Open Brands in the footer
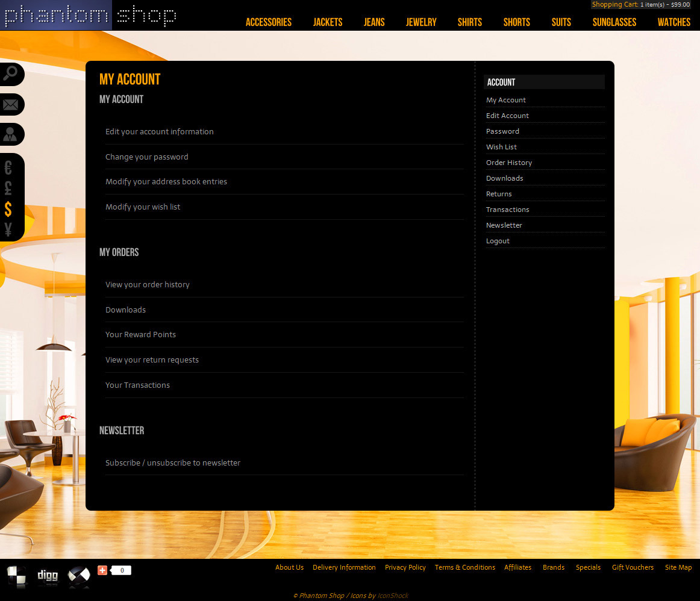The image size is (700, 601). tap(554, 567)
